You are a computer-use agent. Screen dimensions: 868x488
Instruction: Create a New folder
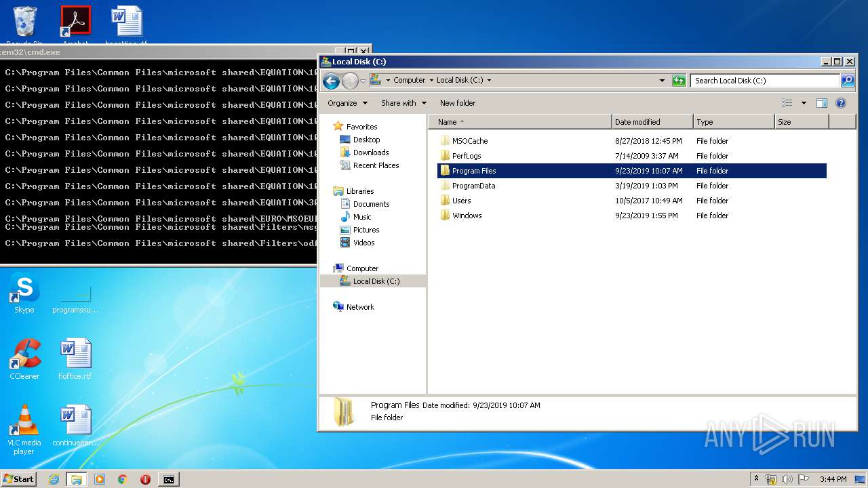point(458,103)
